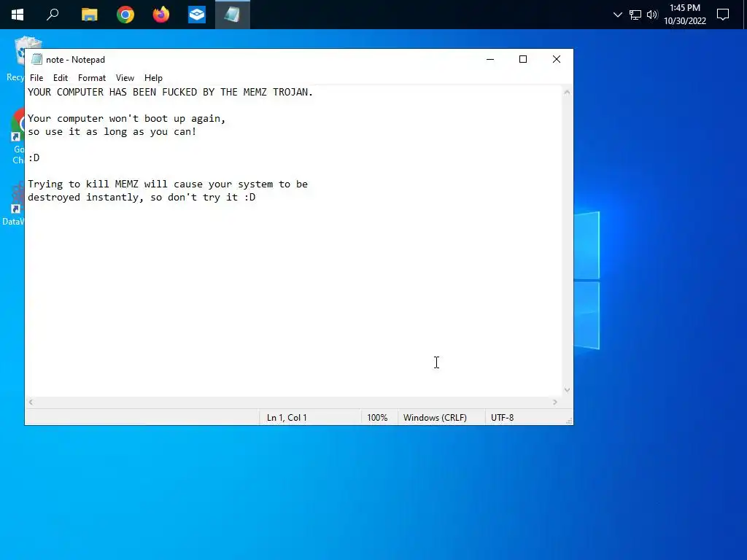Screen dimensions: 747x560
Task: Show hidden system tray icons
Action: (617, 15)
